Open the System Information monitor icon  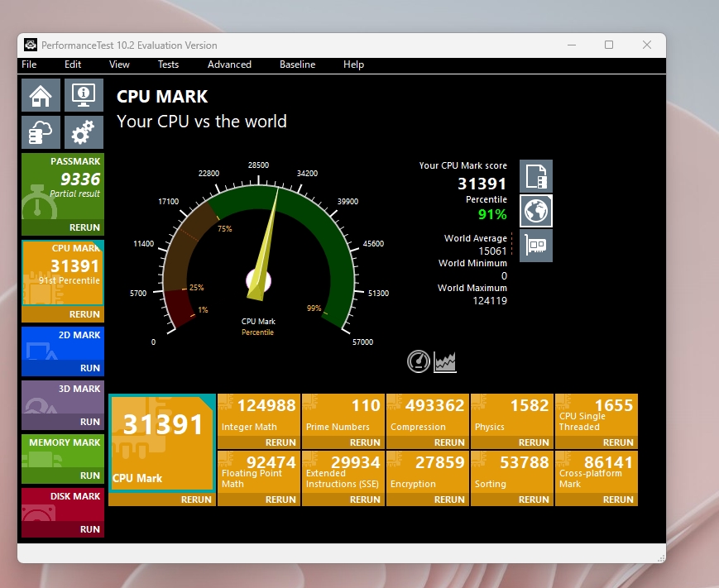84,95
